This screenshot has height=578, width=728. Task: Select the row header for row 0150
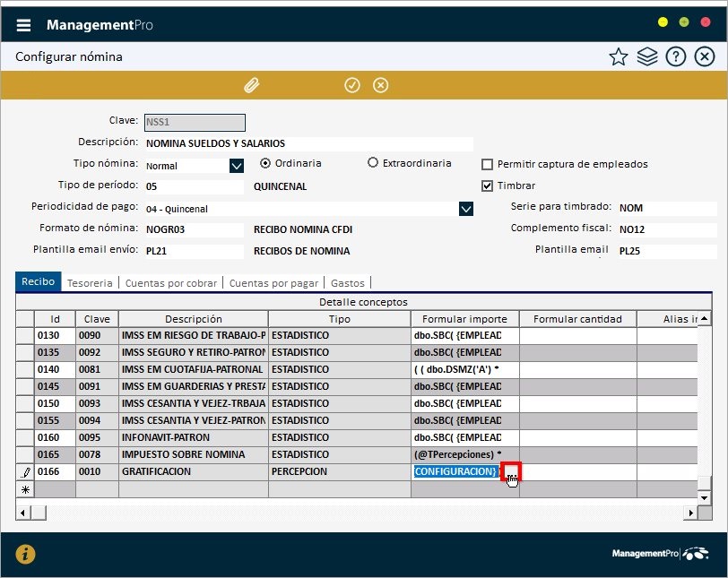[25, 403]
